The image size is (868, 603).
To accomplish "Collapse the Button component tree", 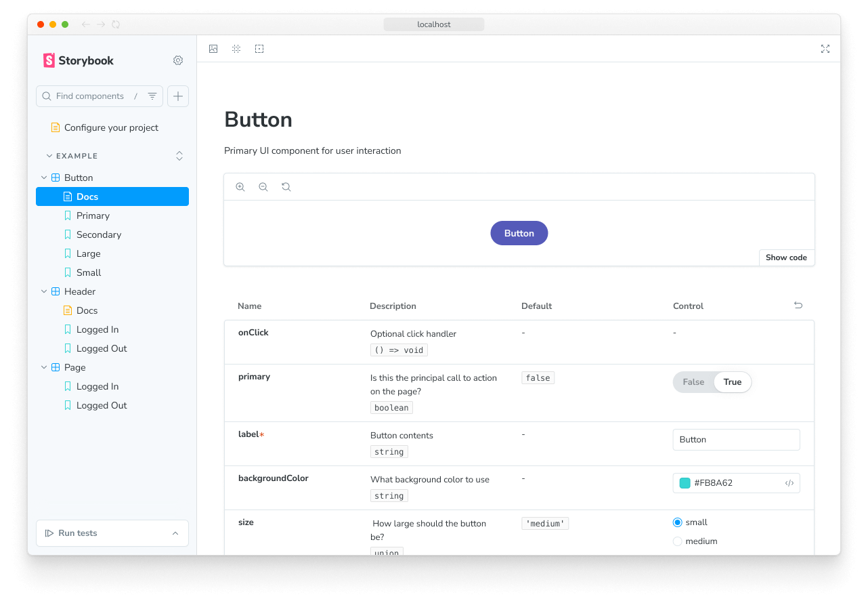I will 44,177.
